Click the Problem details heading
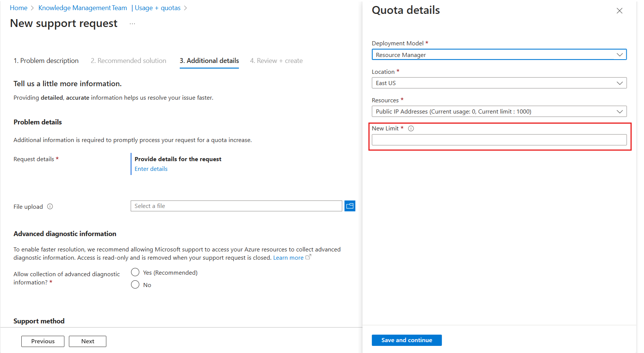The height and width of the screenshot is (353, 644). tap(38, 122)
